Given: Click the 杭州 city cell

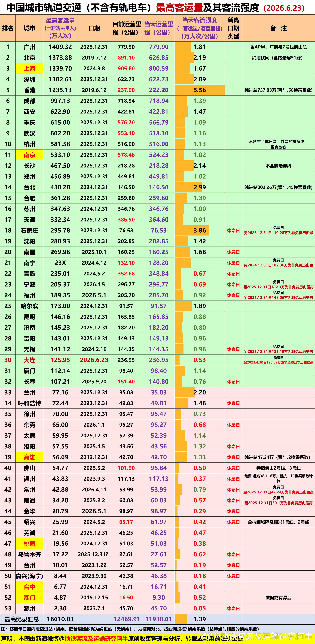Looking at the screenshot, I should [x=30, y=144].
